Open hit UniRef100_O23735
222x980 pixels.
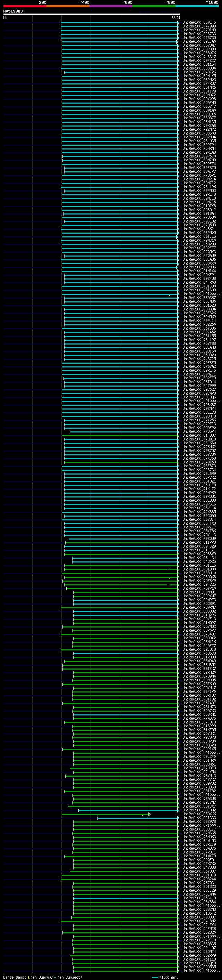pyautogui.click(x=199, y=38)
